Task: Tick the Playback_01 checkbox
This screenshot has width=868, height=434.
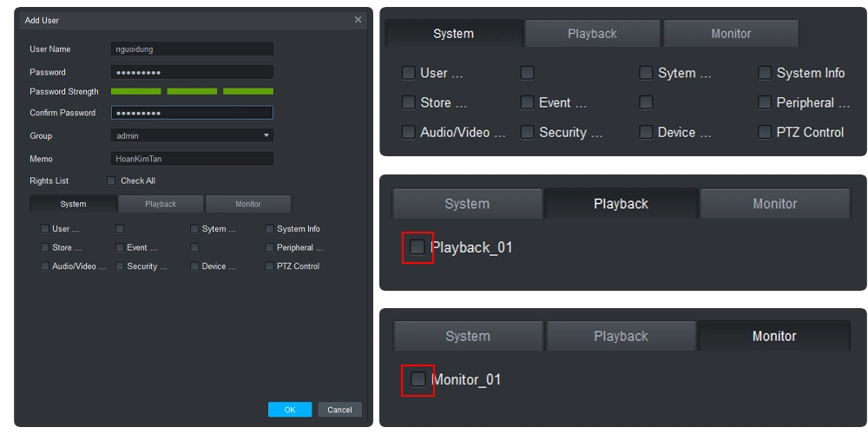Action: (418, 247)
